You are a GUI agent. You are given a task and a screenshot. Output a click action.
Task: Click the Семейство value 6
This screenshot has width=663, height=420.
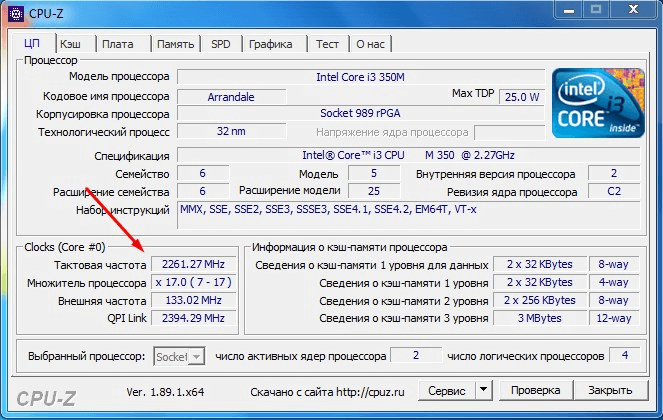coord(203,173)
